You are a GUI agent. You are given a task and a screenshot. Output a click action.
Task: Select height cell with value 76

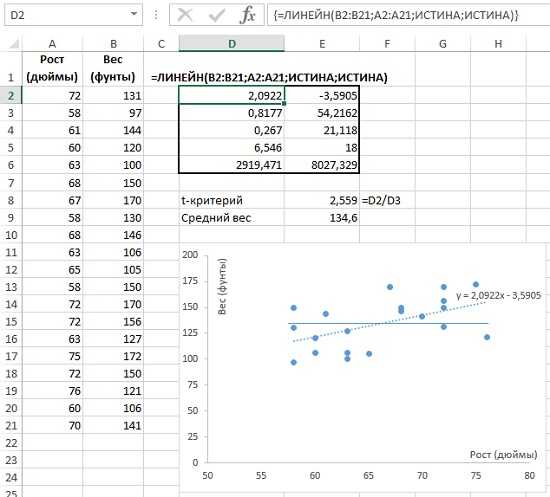pos(52,391)
